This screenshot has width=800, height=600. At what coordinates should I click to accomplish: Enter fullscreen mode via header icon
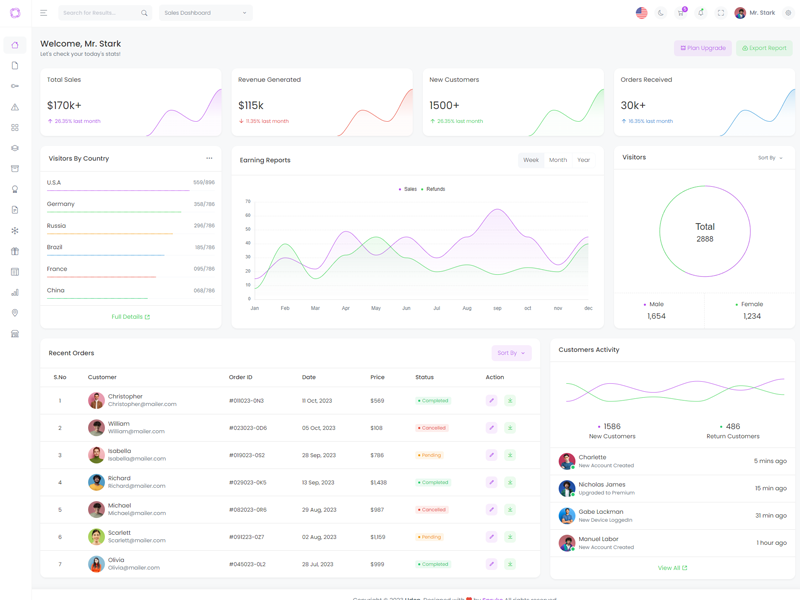click(x=721, y=13)
